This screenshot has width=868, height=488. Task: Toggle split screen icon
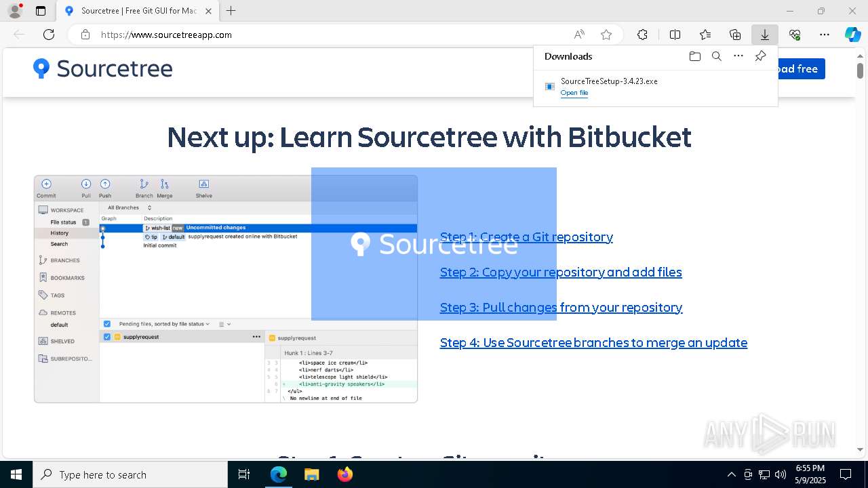click(675, 35)
